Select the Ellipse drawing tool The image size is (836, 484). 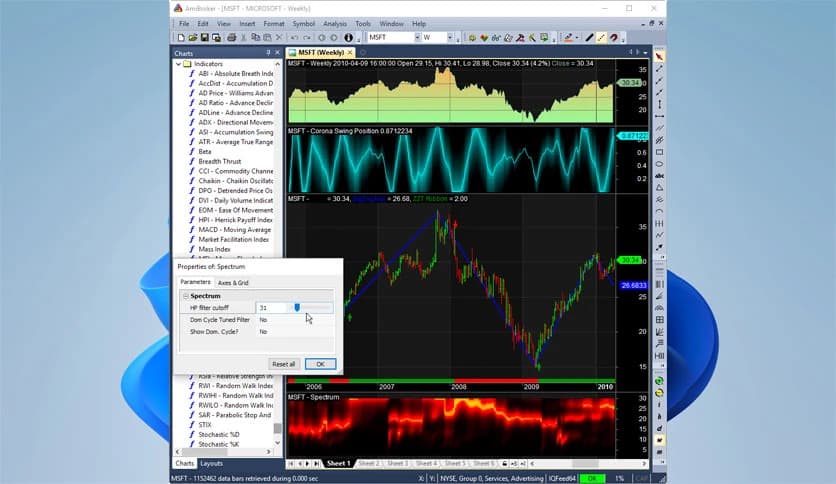(x=660, y=164)
